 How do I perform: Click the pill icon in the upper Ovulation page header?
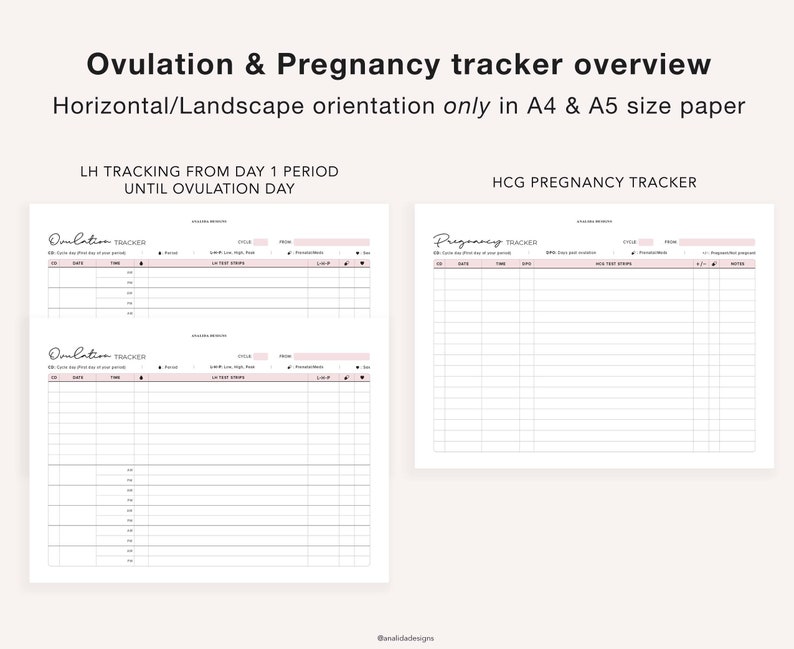pyautogui.click(x=347, y=263)
